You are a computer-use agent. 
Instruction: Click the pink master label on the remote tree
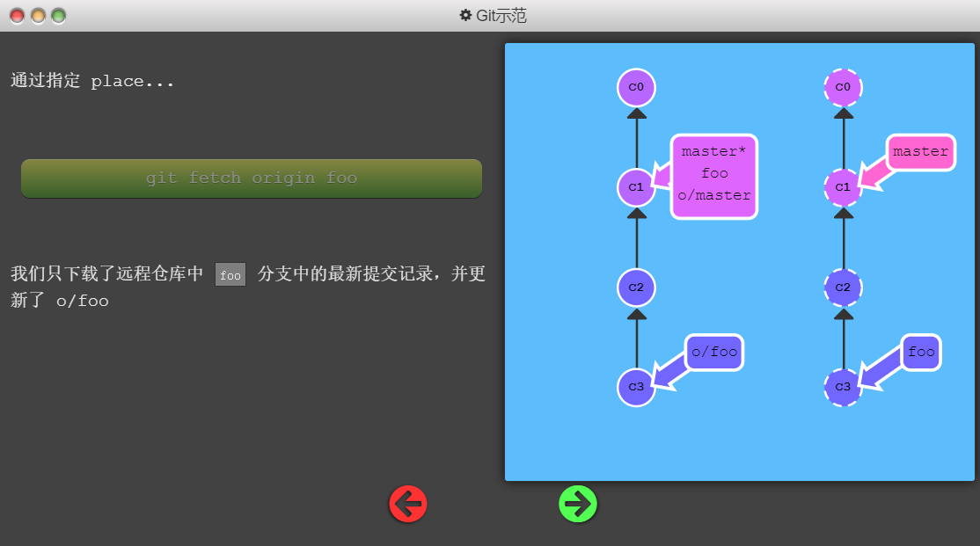[920, 152]
